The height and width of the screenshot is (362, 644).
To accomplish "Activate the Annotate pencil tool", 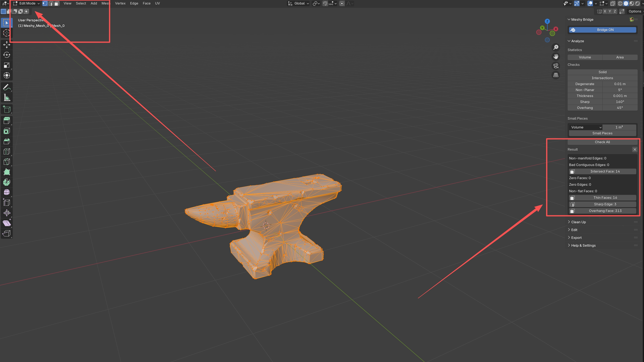I will (x=7, y=87).
